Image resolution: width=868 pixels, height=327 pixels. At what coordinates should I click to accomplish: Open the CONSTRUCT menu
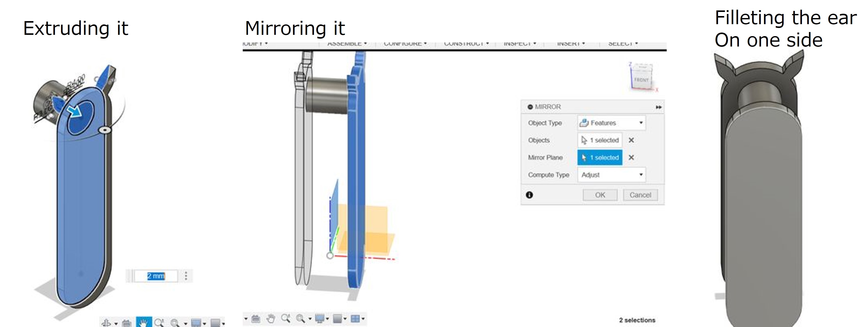tap(466, 44)
